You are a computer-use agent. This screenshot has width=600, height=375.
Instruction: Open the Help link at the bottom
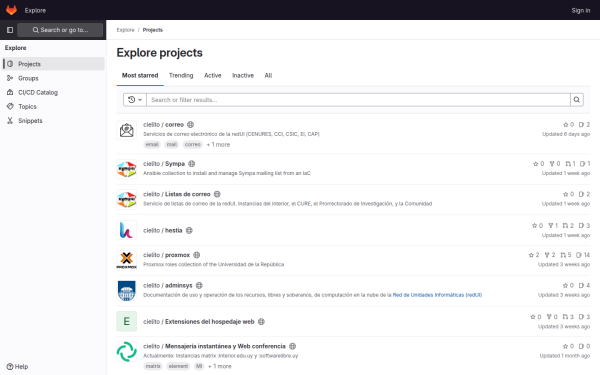click(x=18, y=366)
